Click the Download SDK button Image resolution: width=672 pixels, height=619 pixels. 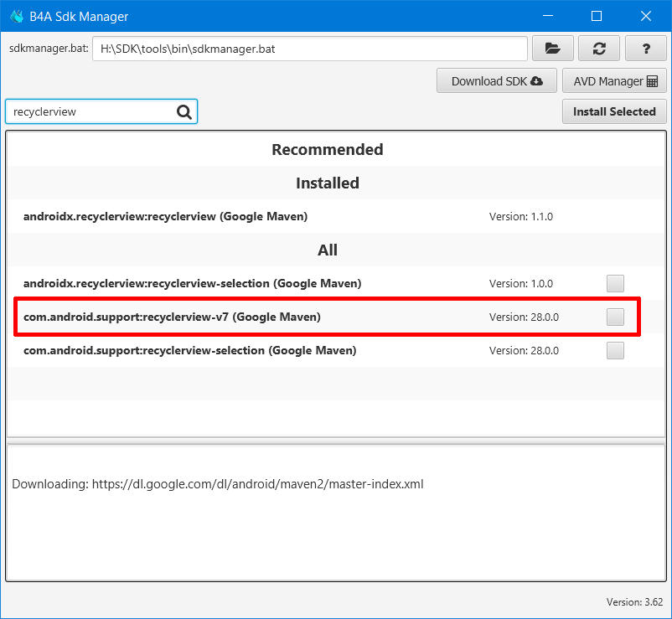(x=496, y=81)
